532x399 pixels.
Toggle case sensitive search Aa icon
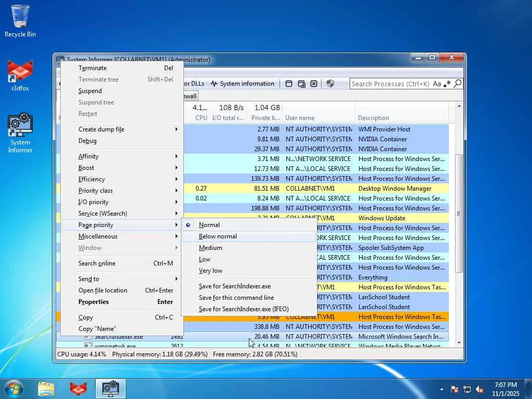click(x=437, y=84)
